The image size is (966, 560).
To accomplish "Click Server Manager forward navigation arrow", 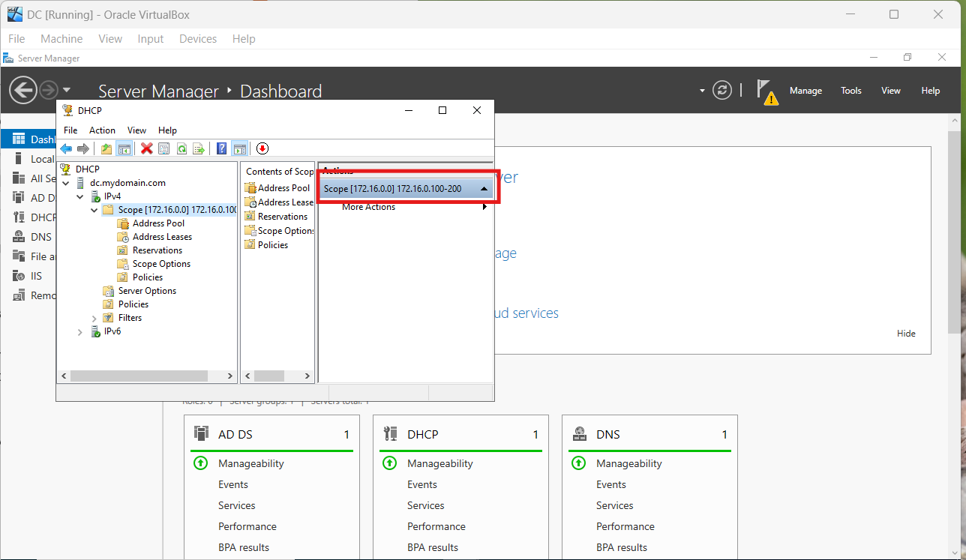I will click(49, 91).
